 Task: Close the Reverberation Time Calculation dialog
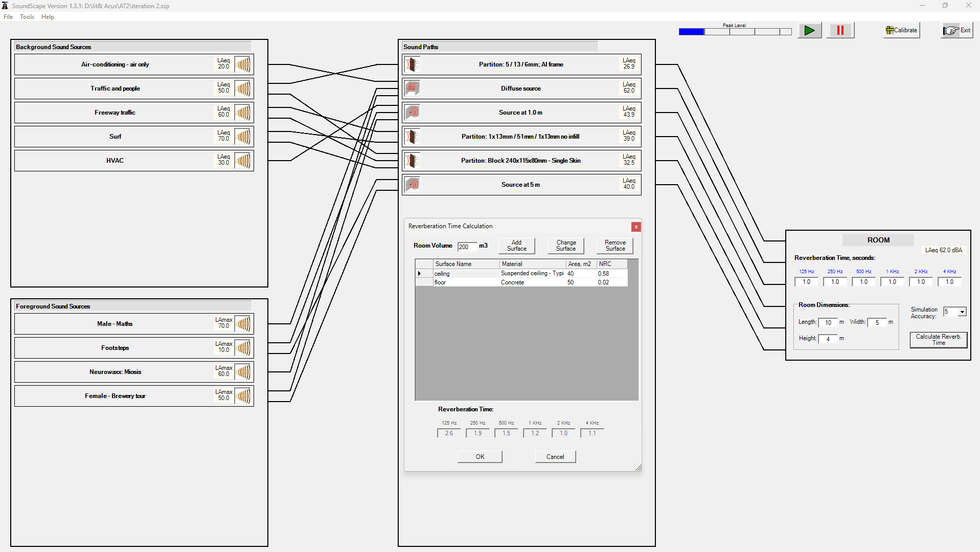coord(636,227)
